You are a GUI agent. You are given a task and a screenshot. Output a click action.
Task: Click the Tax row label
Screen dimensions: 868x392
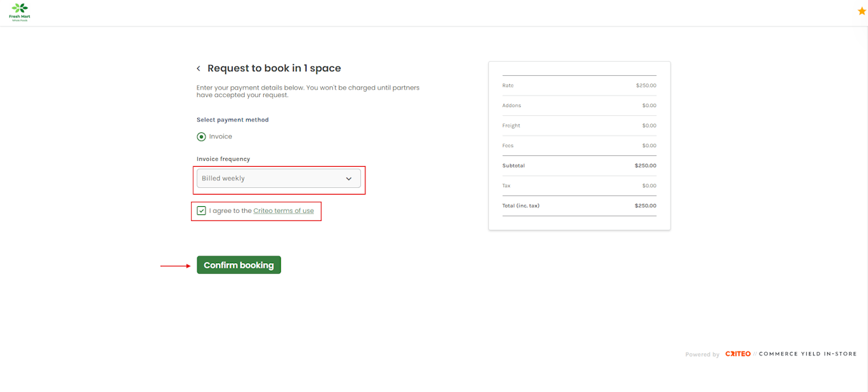coord(506,186)
